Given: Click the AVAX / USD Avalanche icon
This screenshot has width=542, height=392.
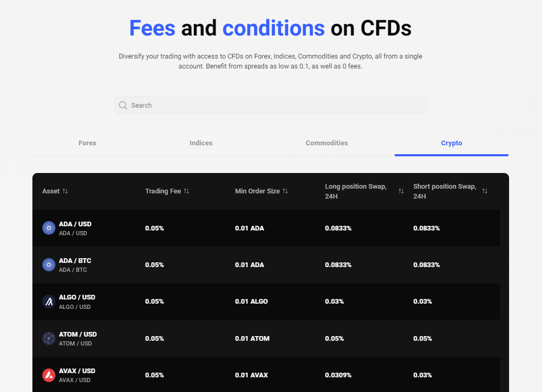Looking at the screenshot, I should 49,375.
